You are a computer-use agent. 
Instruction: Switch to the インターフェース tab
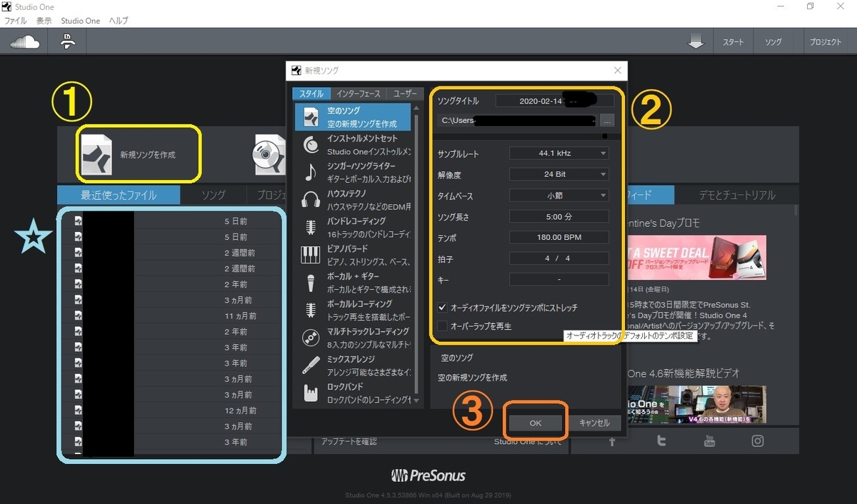359,94
